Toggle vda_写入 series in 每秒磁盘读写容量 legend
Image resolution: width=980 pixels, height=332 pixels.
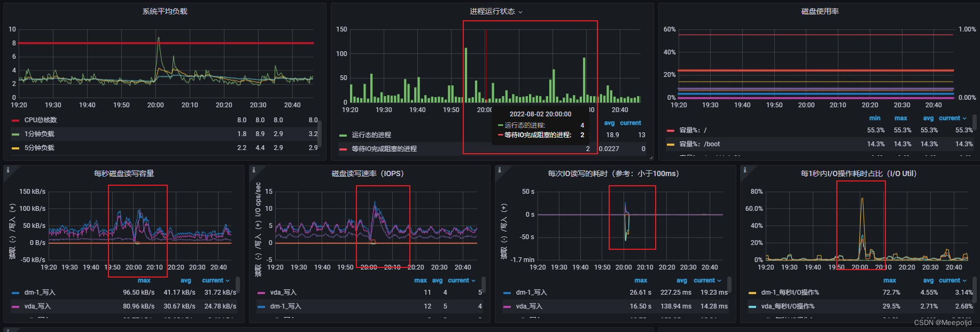37,306
